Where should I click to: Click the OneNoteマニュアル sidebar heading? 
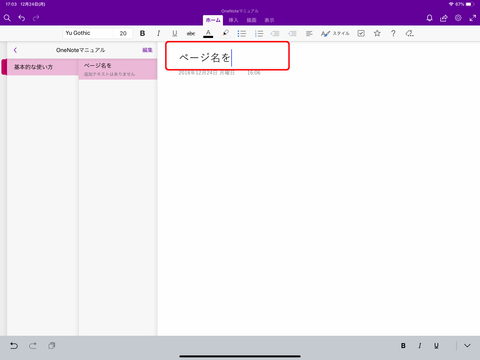pos(80,50)
